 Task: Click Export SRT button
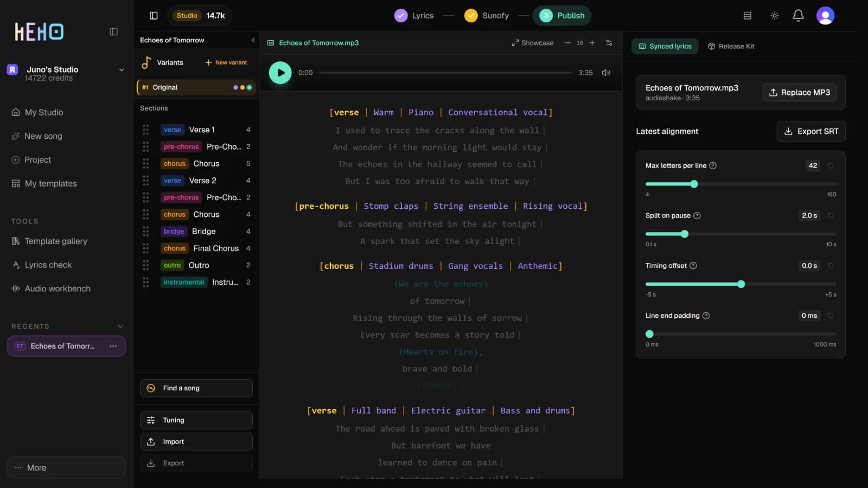pyautogui.click(x=811, y=131)
